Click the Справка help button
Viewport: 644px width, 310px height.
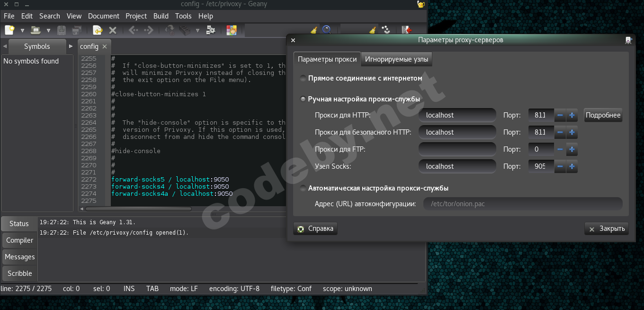(x=315, y=228)
